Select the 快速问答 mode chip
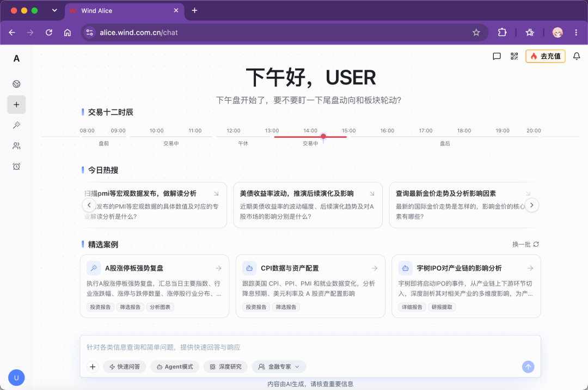The height and width of the screenshot is (390, 588). click(125, 367)
